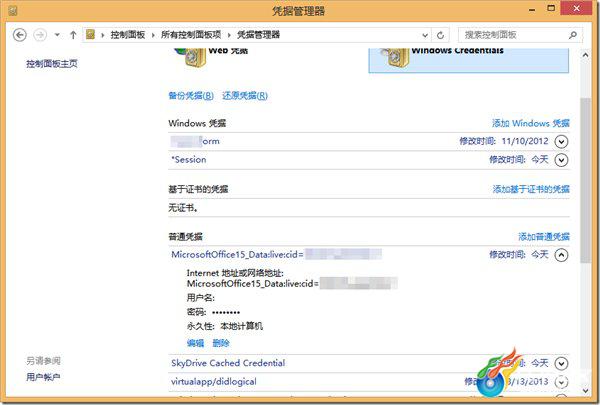Click the title bar window icon
The image size is (600, 405).
click(x=12, y=11)
